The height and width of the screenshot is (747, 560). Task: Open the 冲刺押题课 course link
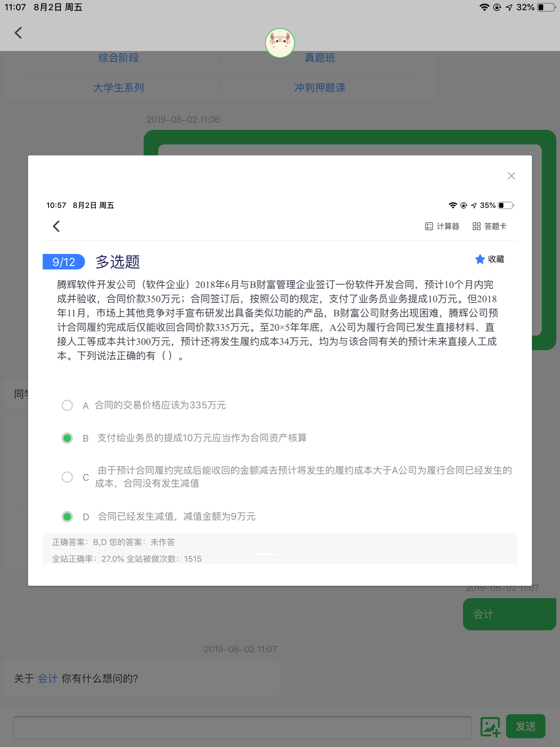tap(320, 88)
